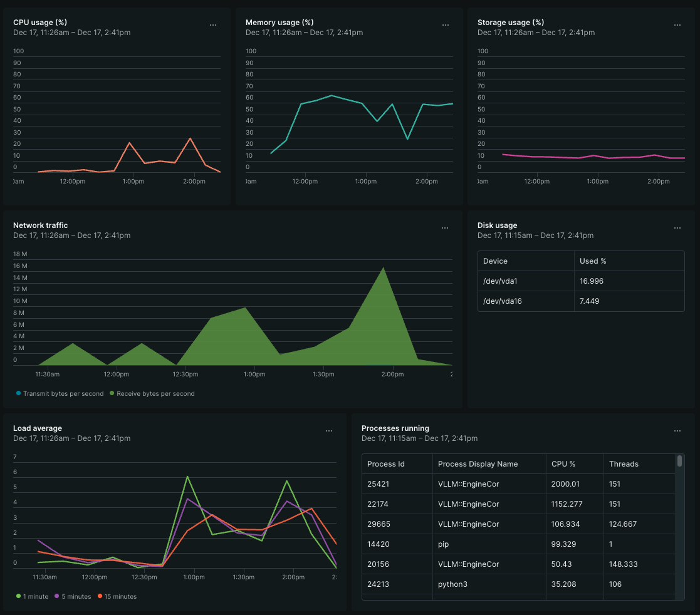Screen dimensions: 700x615
Task: Open Load average widget options menu
Action: [329, 431]
